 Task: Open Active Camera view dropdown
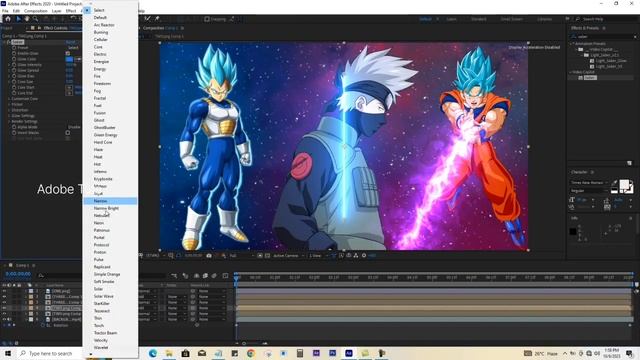click(x=288, y=256)
